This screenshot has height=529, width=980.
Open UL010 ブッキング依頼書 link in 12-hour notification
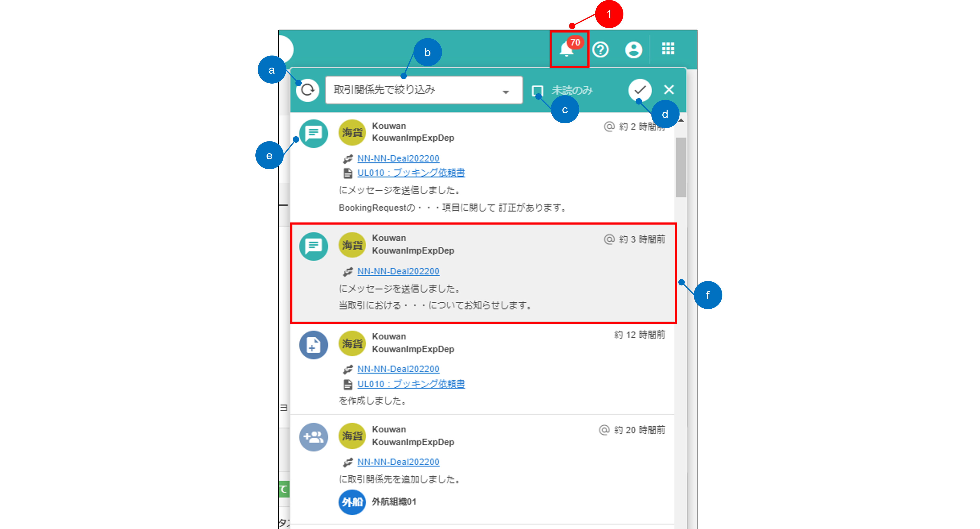click(x=411, y=384)
